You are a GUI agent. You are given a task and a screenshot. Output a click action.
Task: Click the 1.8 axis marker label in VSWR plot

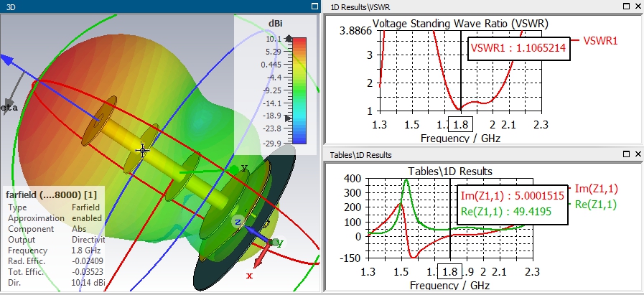[461, 124]
